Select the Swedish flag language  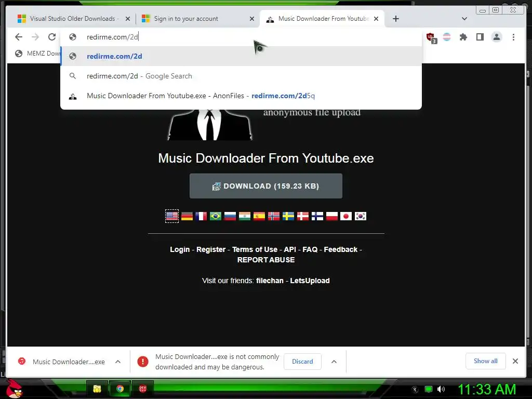click(x=288, y=216)
